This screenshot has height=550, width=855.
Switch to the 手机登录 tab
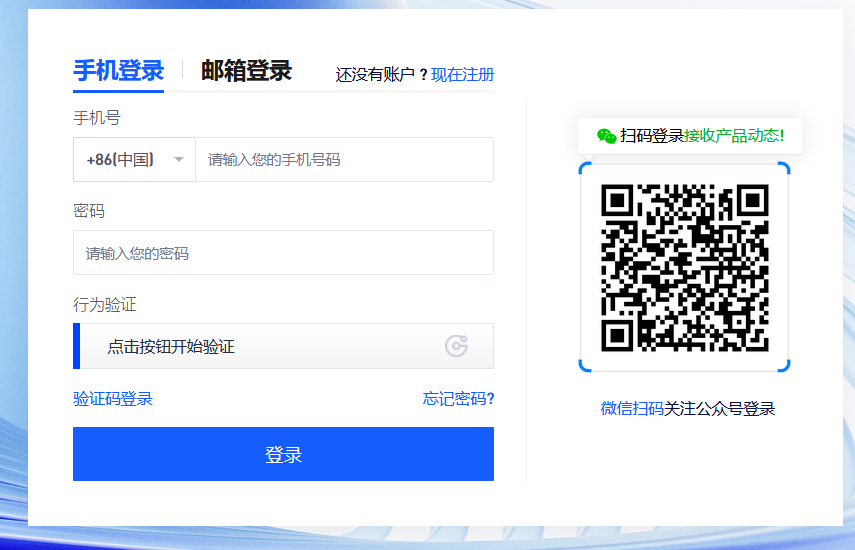click(118, 71)
